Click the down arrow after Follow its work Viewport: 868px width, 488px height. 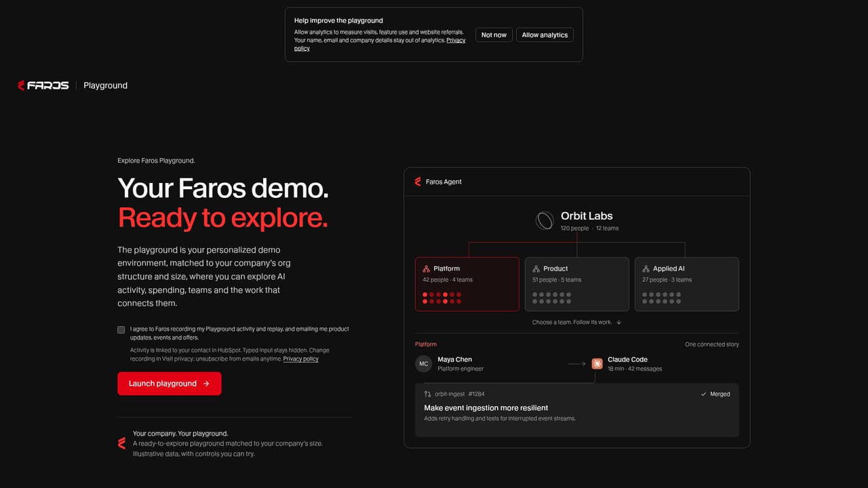[x=619, y=323]
